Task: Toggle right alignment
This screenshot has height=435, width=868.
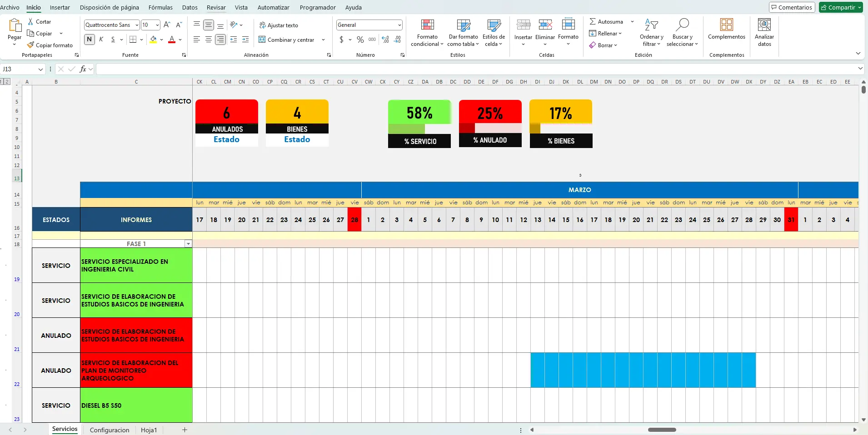Action: click(x=220, y=40)
